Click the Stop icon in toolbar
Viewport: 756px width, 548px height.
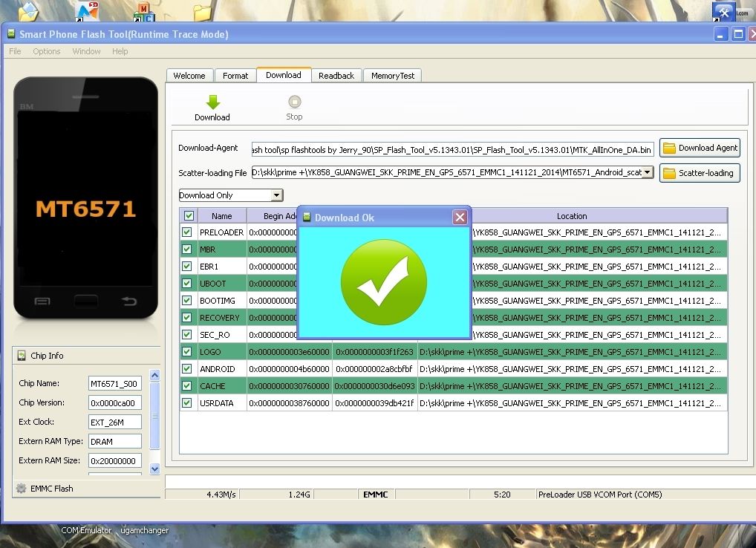(295, 102)
